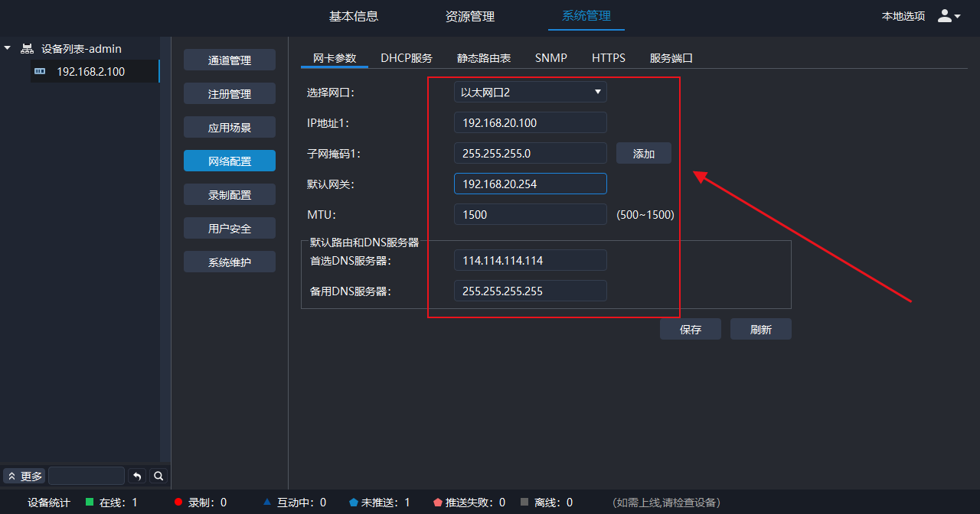This screenshot has width=980, height=514.
Task: Switch to 资源管理 top tab
Action: [470, 16]
